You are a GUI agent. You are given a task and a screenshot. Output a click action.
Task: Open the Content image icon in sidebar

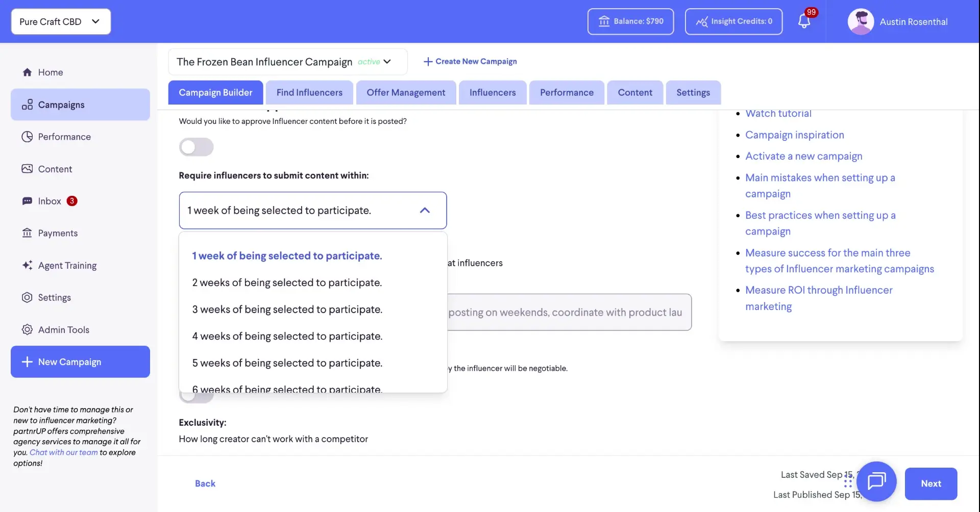[27, 168]
